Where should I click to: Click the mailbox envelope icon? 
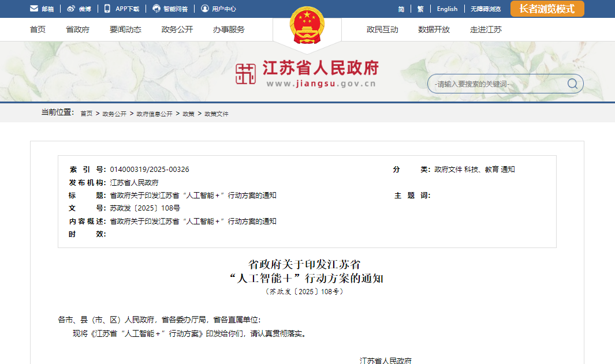tap(34, 9)
